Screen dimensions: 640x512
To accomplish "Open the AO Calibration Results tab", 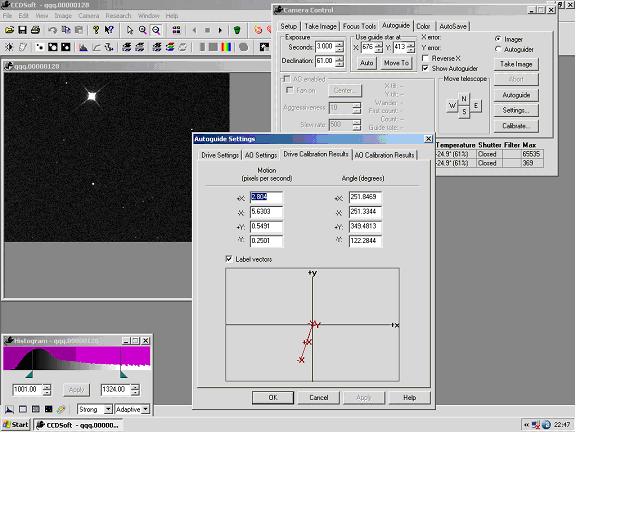I will tap(384, 155).
